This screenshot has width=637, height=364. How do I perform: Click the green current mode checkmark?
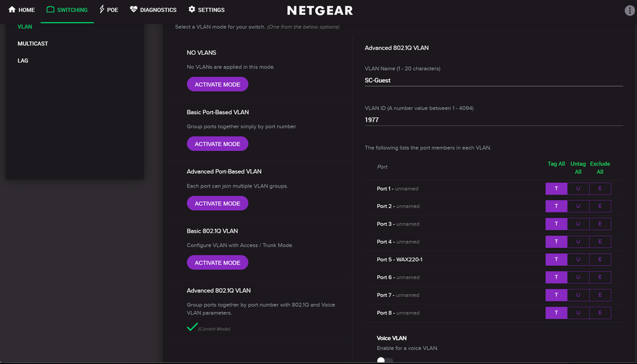192,327
